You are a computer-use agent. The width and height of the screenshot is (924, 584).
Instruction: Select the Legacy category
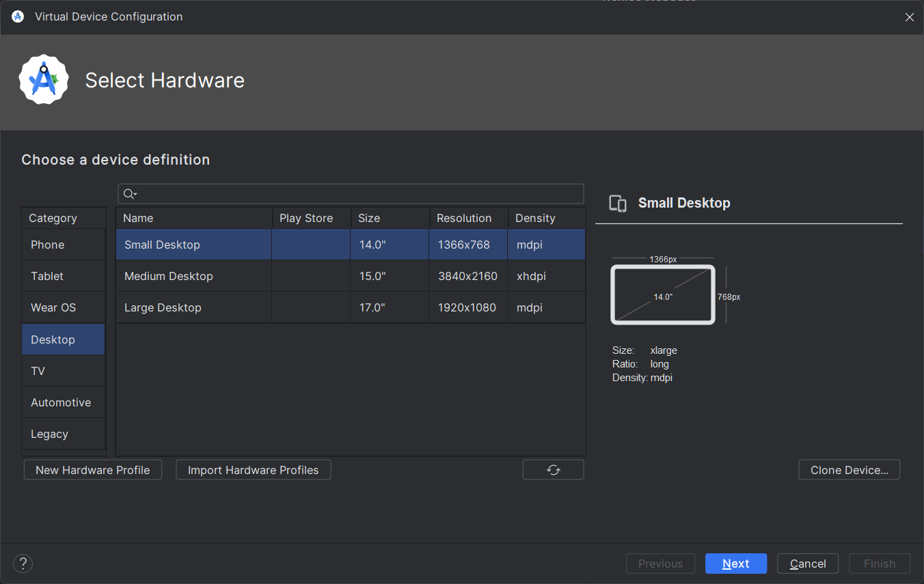[x=64, y=434]
